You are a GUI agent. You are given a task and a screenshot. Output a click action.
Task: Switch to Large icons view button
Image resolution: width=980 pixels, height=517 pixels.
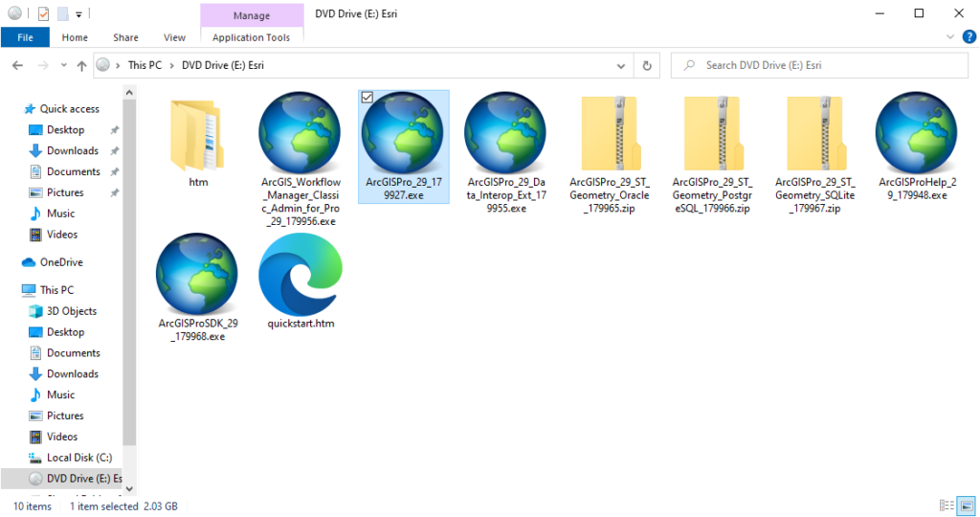(x=967, y=506)
